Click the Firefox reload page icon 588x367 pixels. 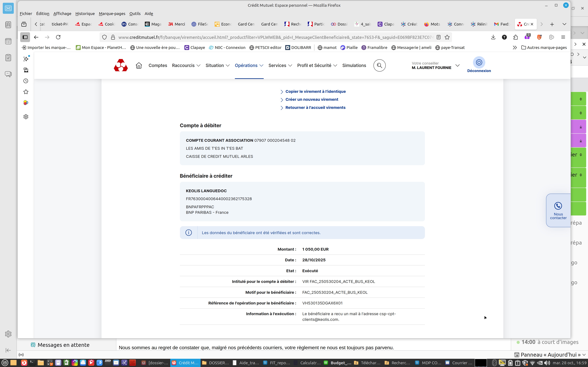coord(58,37)
